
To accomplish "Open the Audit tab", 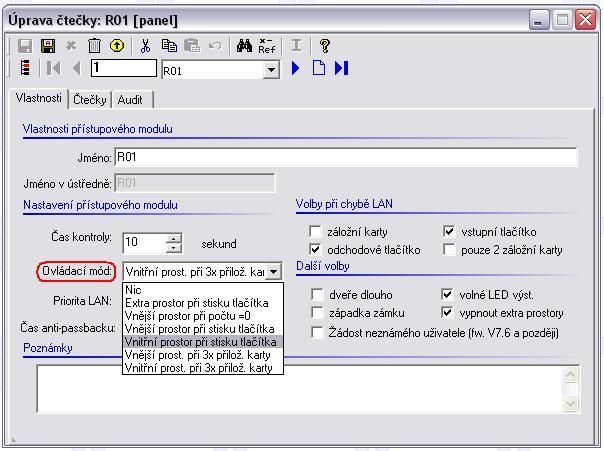I will pyautogui.click(x=130, y=100).
